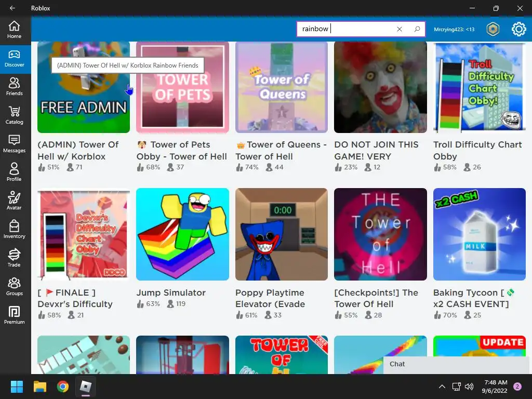532x399 pixels.
Task: View your Profile page
Action: [14, 173]
